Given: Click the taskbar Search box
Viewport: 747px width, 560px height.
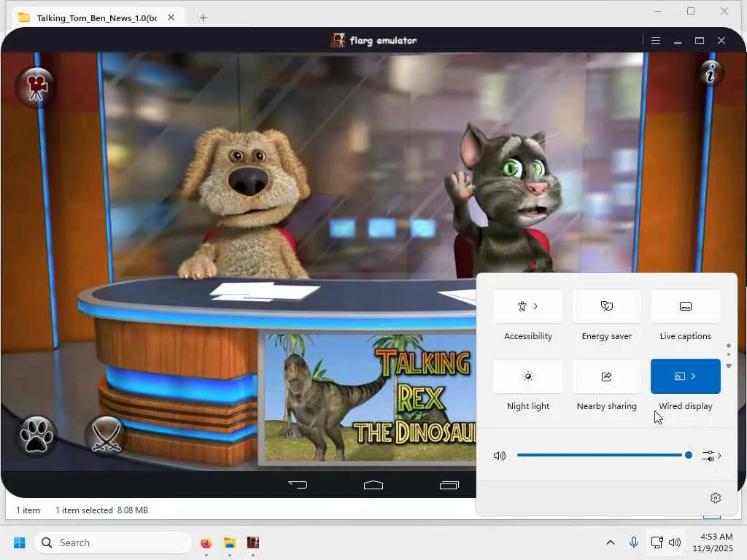Looking at the screenshot, I should click(113, 542).
